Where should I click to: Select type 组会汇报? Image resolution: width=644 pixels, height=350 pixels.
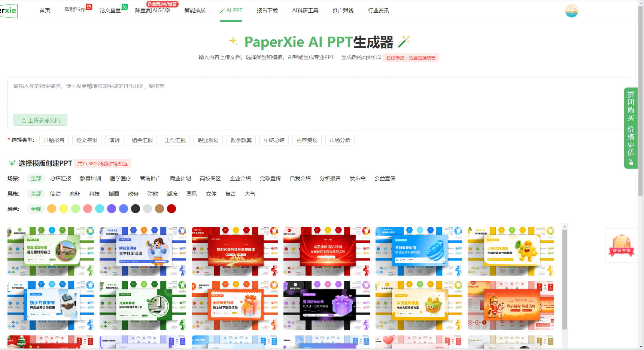(142, 140)
